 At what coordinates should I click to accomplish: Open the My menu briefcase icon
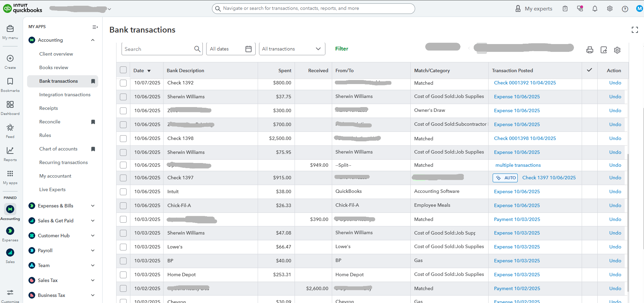(x=10, y=29)
